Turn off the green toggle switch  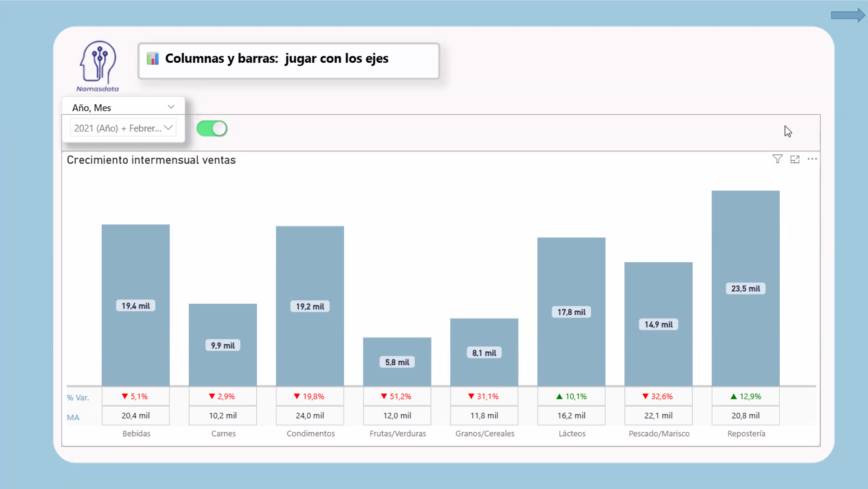(x=212, y=128)
